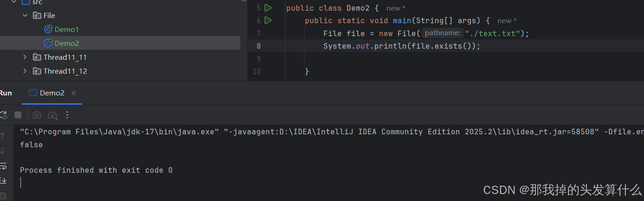Click line number 9 in the gutter

258,59
